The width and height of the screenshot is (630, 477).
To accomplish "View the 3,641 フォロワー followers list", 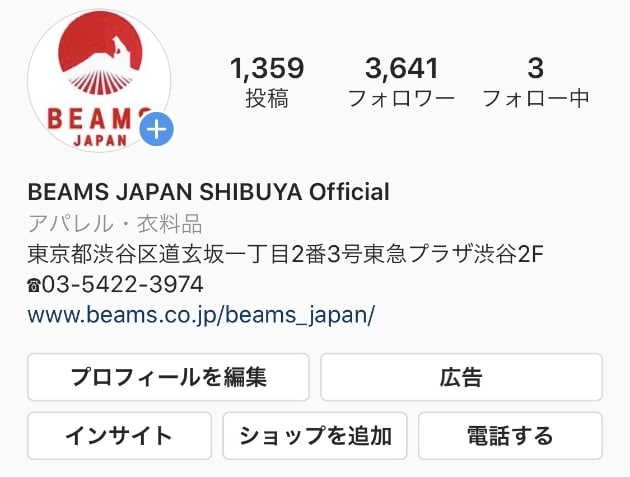I will pyautogui.click(x=401, y=82).
